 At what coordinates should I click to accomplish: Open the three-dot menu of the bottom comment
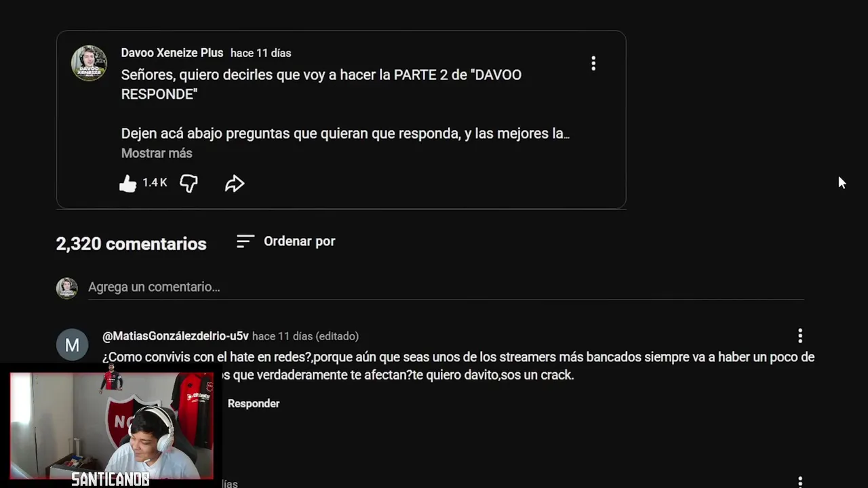[x=800, y=482]
